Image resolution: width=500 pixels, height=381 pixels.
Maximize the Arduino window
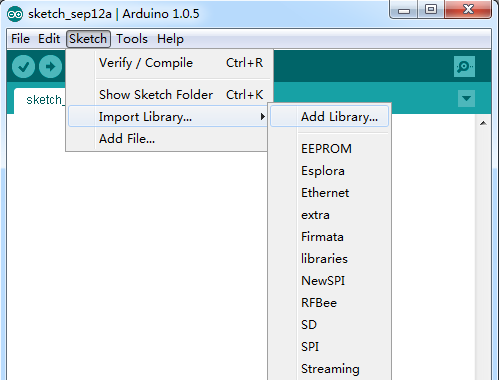[x=431, y=10]
